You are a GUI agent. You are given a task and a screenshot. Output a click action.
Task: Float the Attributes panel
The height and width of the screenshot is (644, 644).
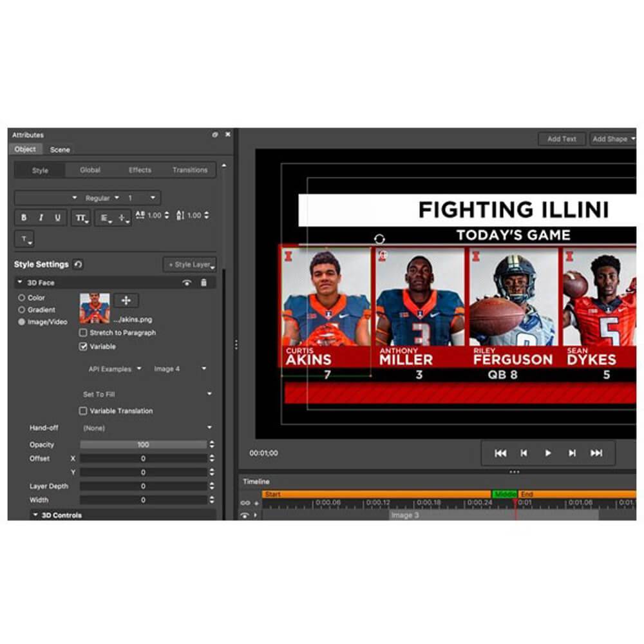[215, 135]
